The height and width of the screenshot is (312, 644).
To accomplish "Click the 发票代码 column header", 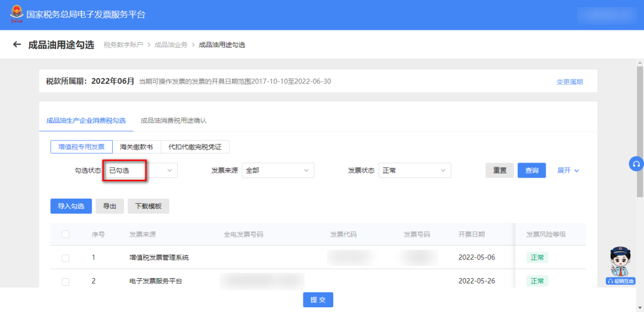I will [x=343, y=235].
